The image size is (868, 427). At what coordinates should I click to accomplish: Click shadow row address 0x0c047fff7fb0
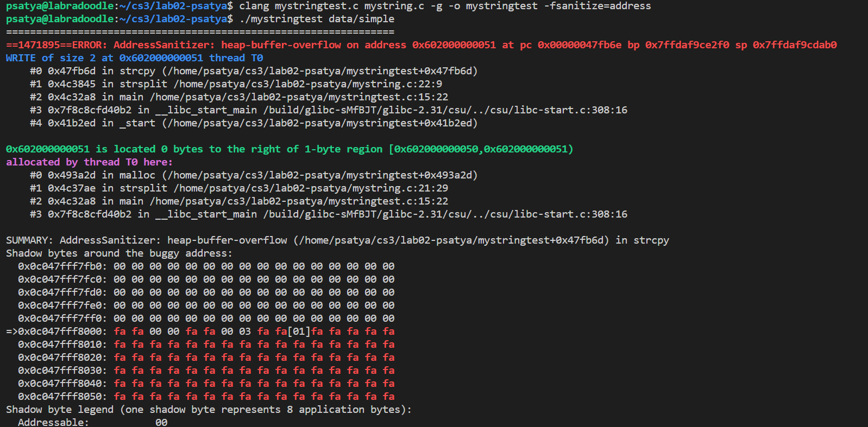click(x=62, y=266)
